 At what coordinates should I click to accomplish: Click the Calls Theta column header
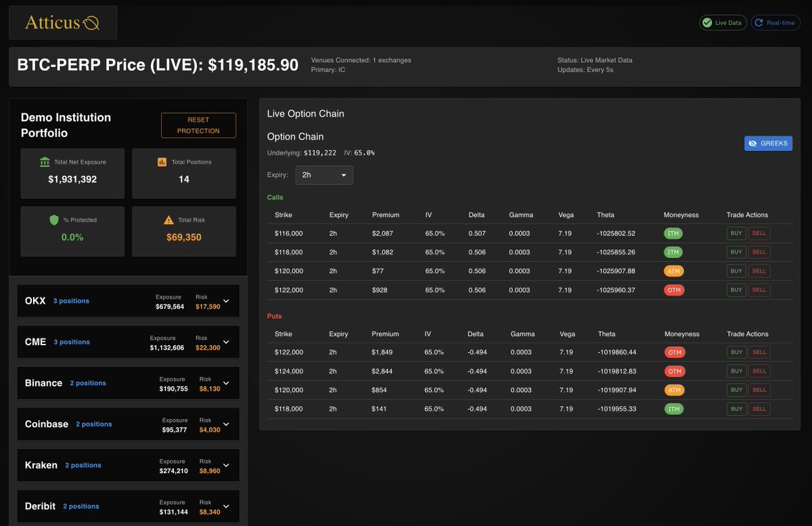pyautogui.click(x=606, y=215)
